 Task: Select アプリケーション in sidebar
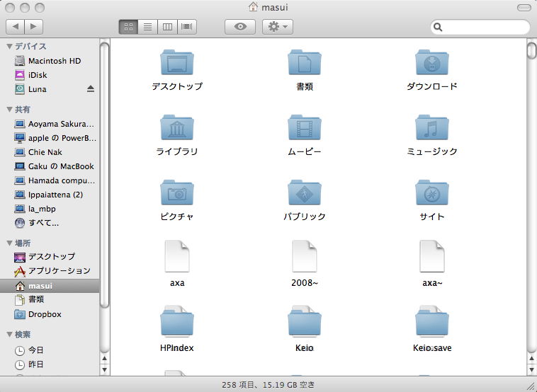pos(50,271)
